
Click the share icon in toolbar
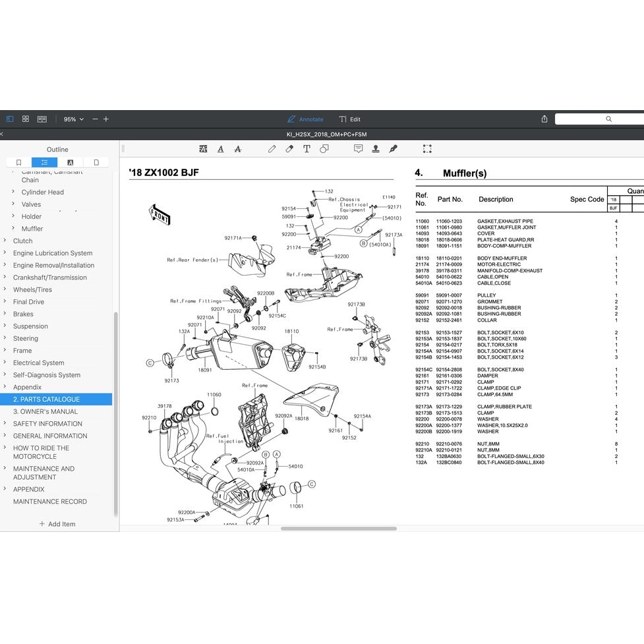pyautogui.click(x=544, y=119)
